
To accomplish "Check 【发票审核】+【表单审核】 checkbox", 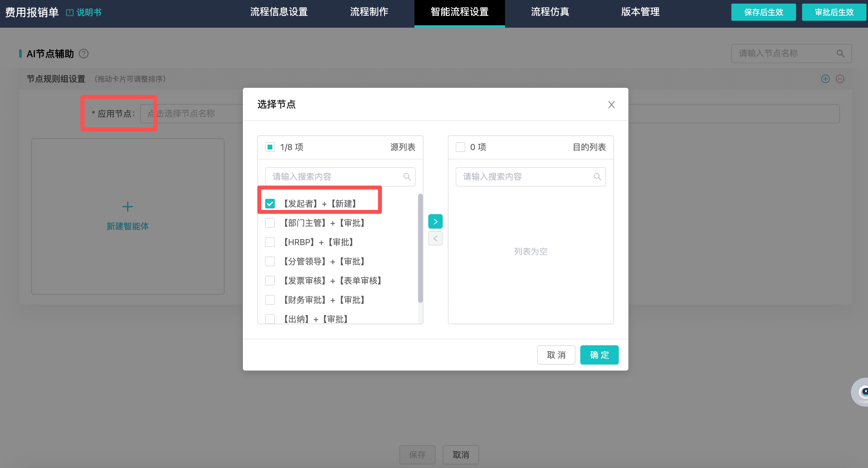I will [270, 280].
